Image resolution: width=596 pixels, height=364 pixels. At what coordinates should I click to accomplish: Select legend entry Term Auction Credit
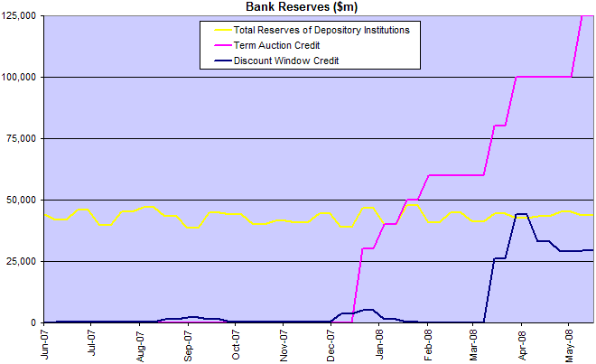276,45
